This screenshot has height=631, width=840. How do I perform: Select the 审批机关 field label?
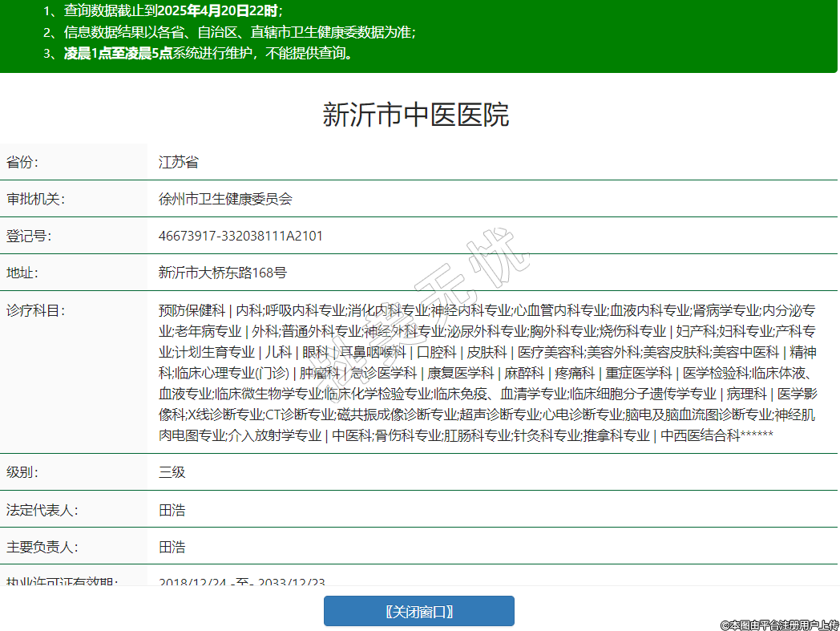coord(35,199)
